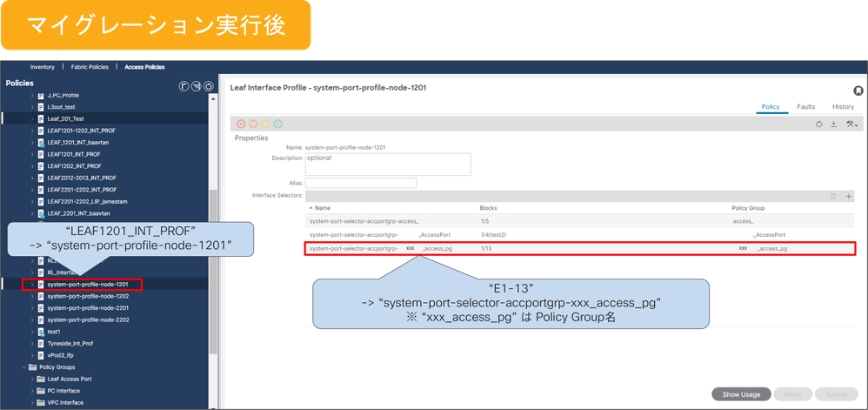
Task: Select the selector row with block 1/4(test2)
Action: coord(579,235)
